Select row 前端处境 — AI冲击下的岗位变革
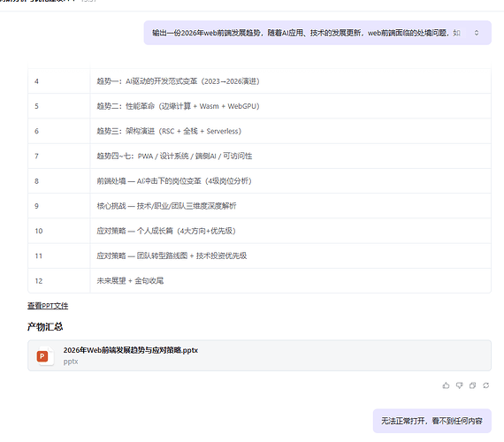The height and width of the screenshot is (442, 504). click(x=259, y=181)
